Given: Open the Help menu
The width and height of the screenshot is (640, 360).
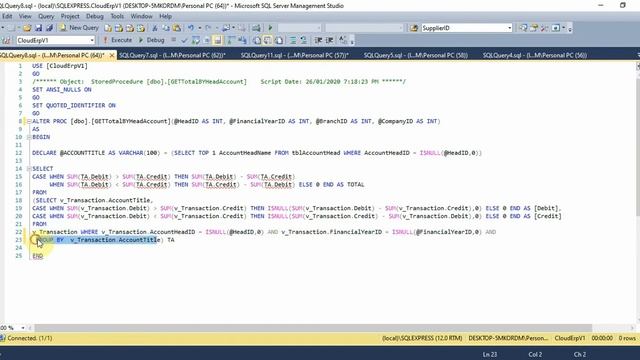Looking at the screenshot, I should [x=165, y=16].
